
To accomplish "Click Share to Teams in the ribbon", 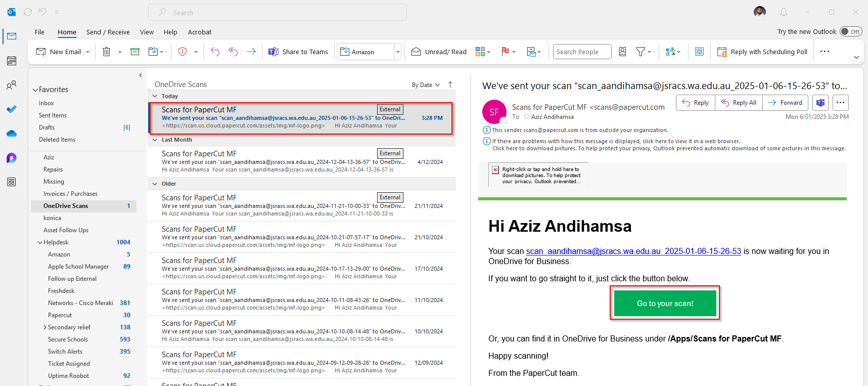I will 298,52.
